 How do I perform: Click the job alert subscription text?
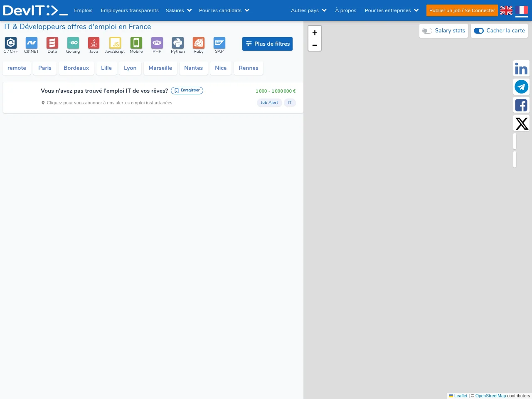(109, 103)
